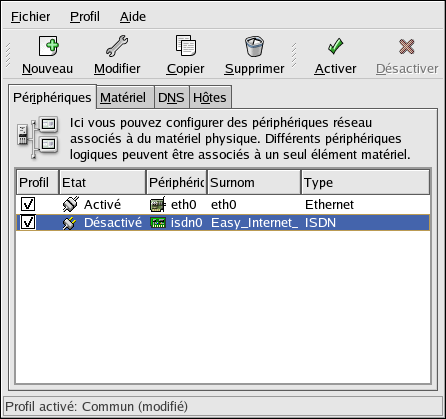Screen dimensions: 446x419
Task: Click the Modifier wrench icon
Action: tap(117, 46)
